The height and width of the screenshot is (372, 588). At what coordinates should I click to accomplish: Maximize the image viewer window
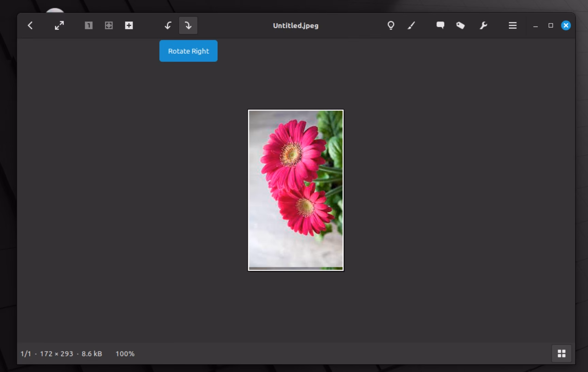(x=551, y=26)
